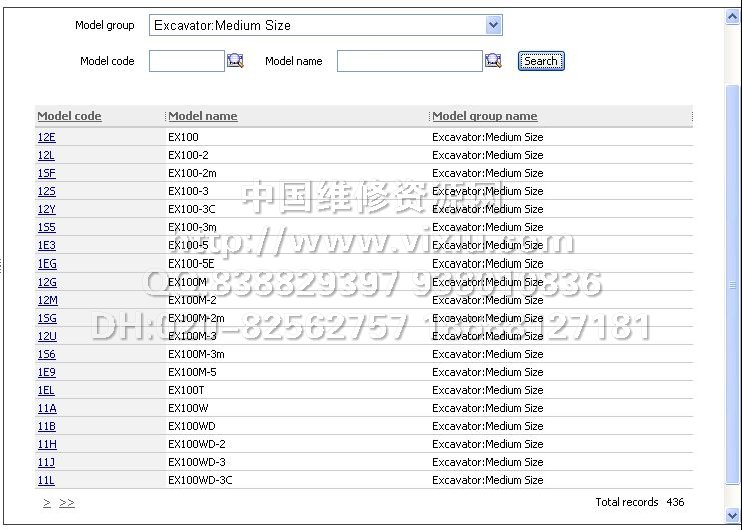Jump to last page with >> link
The height and width of the screenshot is (530, 742).
tap(67, 502)
